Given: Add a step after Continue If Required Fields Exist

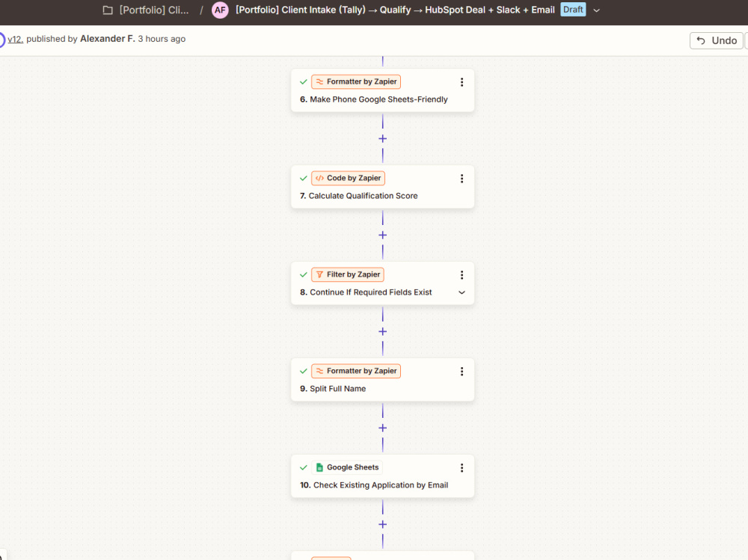Looking at the screenshot, I should pos(382,331).
